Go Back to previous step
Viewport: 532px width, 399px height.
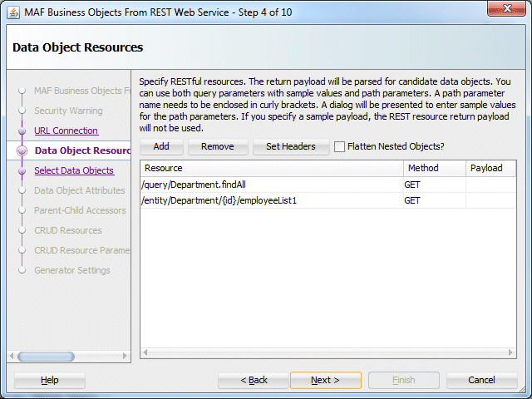tap(254, 381)
